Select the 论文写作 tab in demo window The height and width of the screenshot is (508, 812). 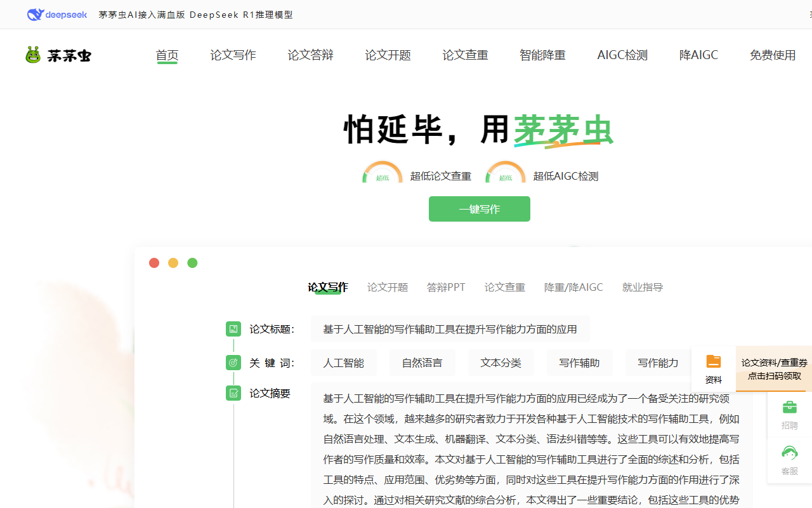point(328,287)
